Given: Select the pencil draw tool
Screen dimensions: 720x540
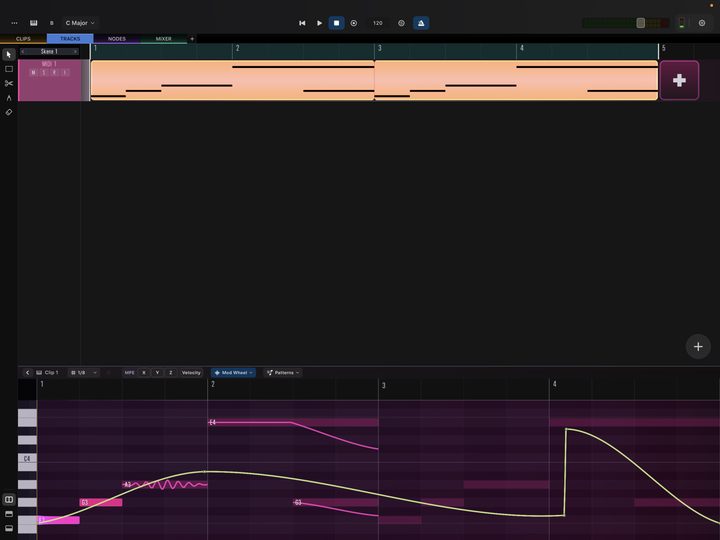Looking at the screenshot, I should click(x=9, y=98).
